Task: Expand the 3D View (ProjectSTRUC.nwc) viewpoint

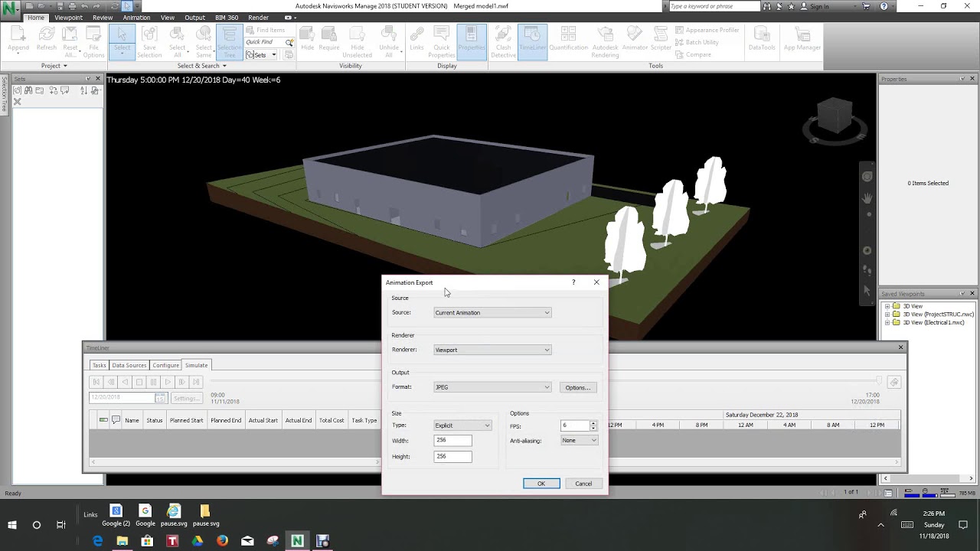Action: point(887,315)
